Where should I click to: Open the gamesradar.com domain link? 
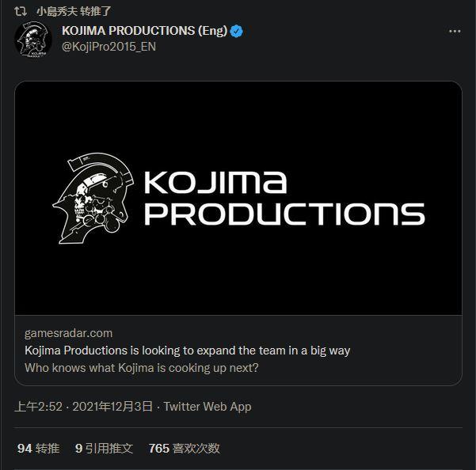[68, 332]
